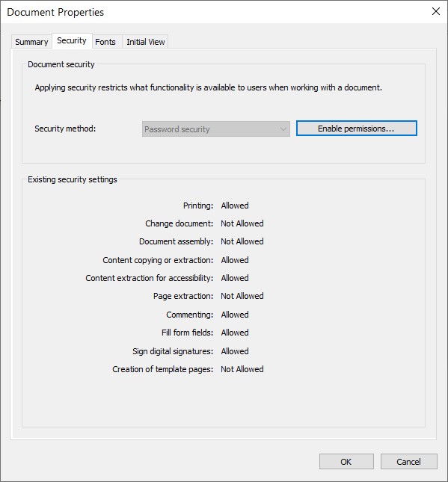
Task: Click the Security method: label
Action: coord(65,129)
